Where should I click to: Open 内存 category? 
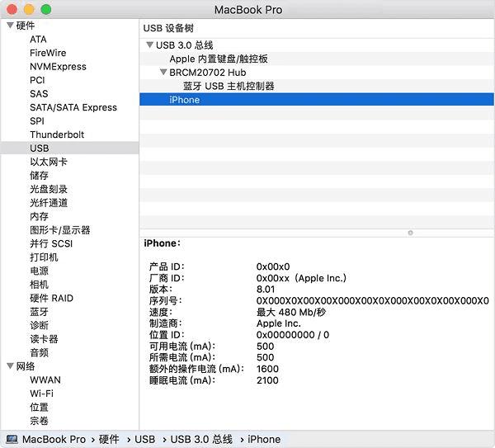click(x=39, y=216)
